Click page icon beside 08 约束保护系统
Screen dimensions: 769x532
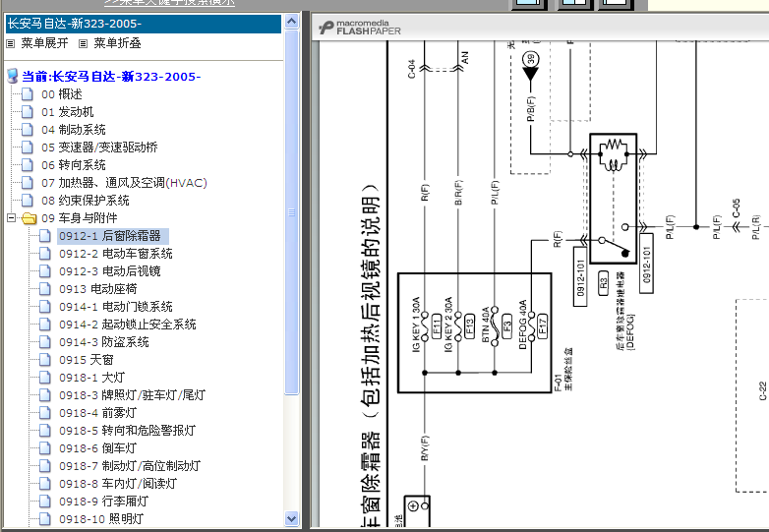tap(28, 200)
